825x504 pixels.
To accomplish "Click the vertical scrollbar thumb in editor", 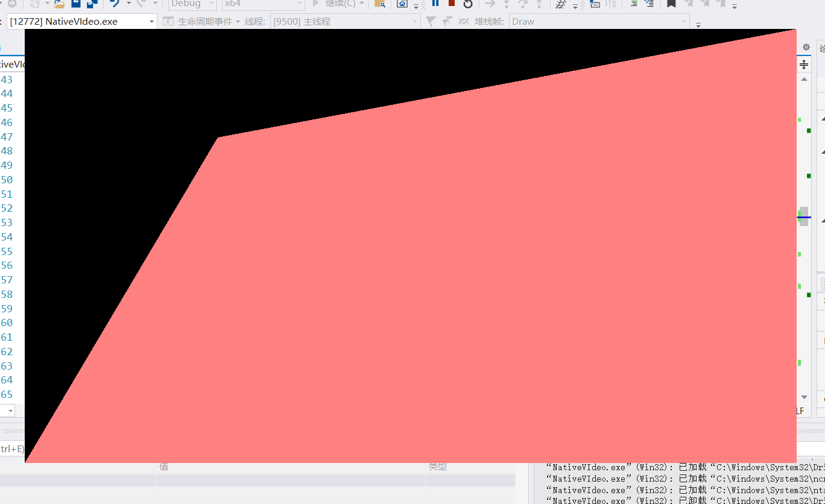I will pos(804,216).
